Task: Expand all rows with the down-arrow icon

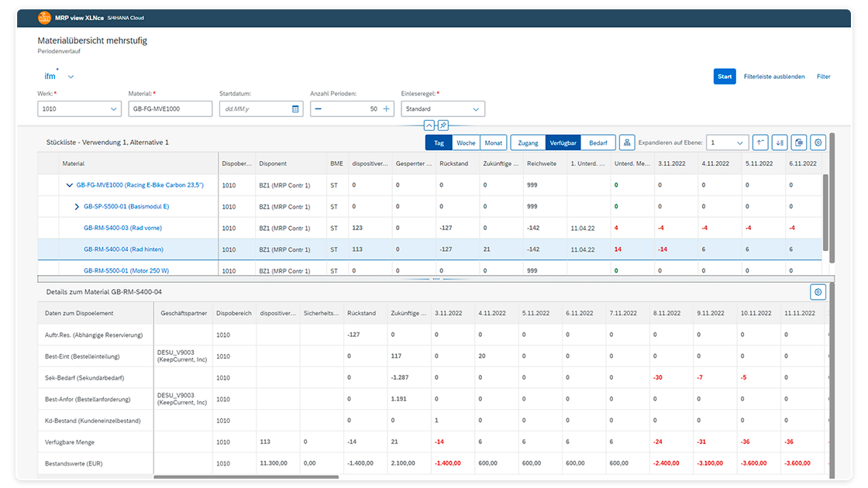Action: 780,143
